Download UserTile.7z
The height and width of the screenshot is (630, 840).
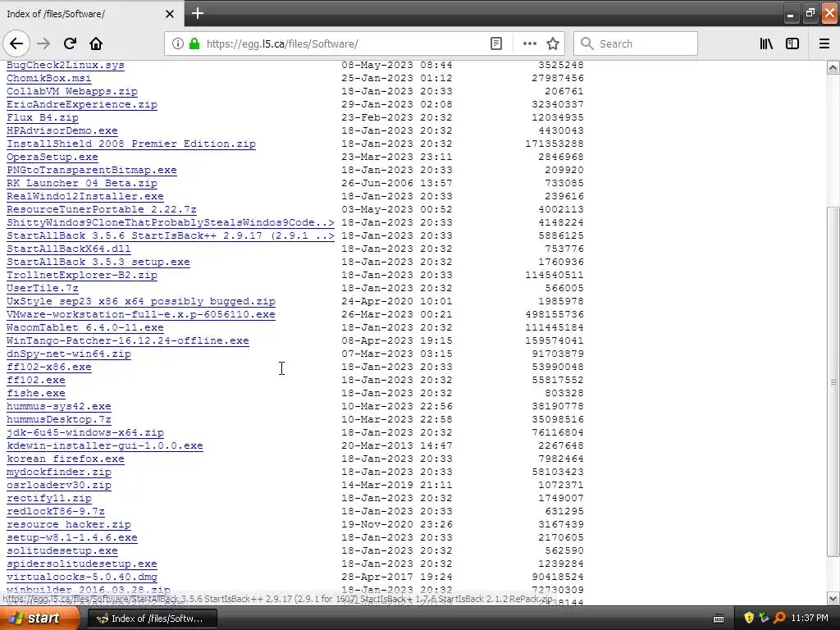point(43,288)
